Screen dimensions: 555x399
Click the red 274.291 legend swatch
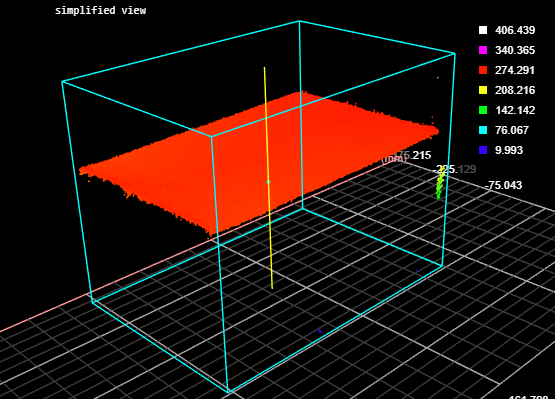click(483, 70)
